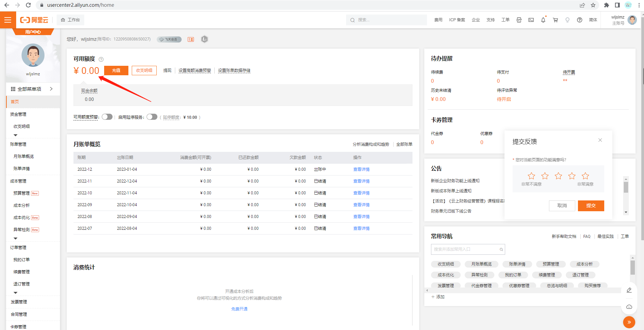Viewport: 644px width, 330px height.
Task: Open the browser extensions puzzle icon
Action: point(606,5)
